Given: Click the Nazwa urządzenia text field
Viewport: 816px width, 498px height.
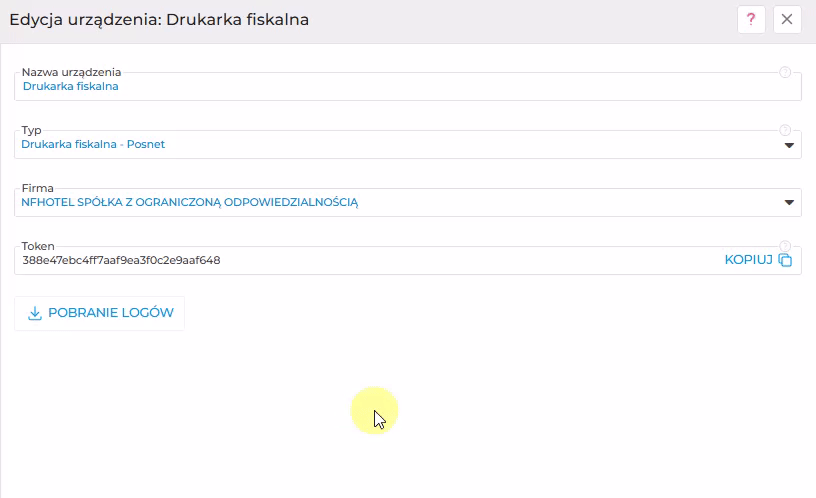Looking at the screenshot, I should point(407,86).
